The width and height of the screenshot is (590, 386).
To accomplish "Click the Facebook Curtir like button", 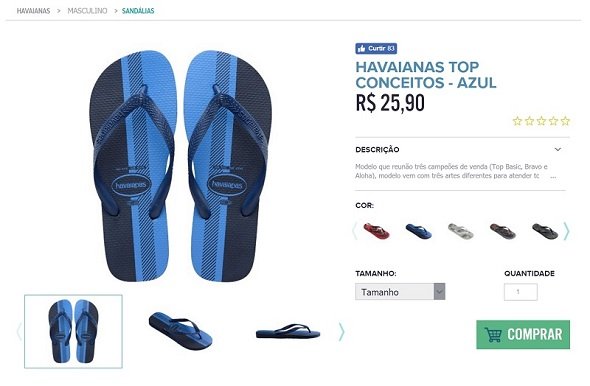I will pyautogui.click(x=376, y=49).
